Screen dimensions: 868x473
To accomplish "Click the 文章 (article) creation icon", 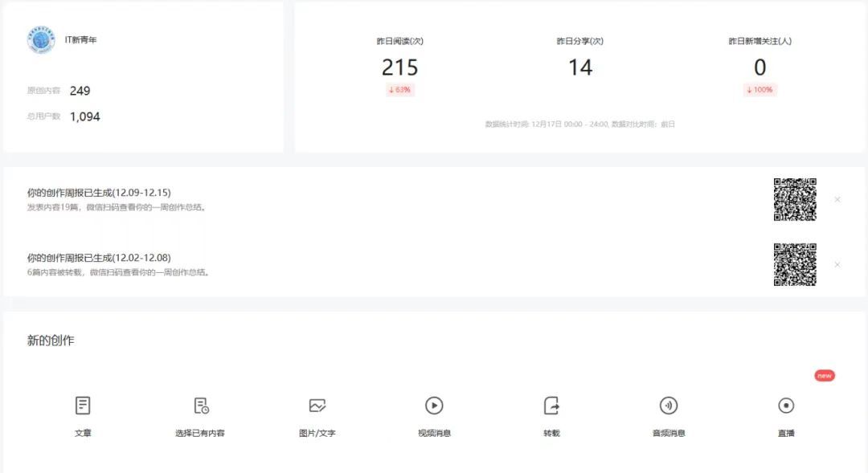I will click(83, 406).
